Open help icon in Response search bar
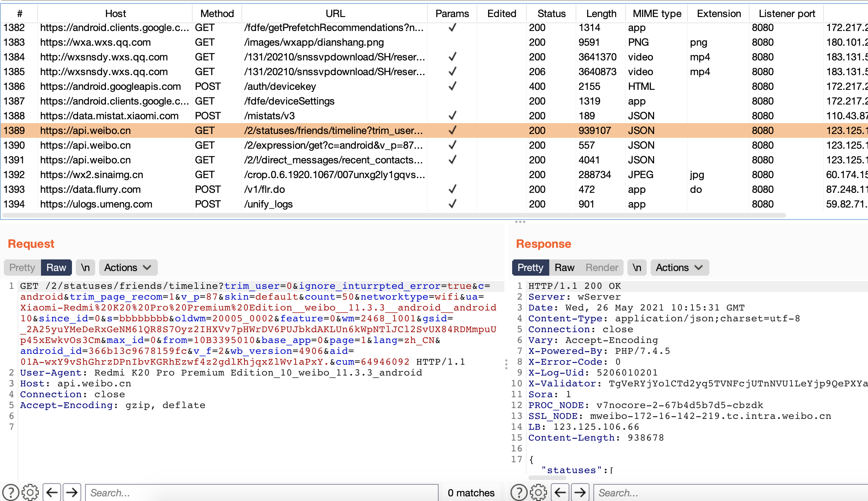Screen dimensions: 868x501 click(x=519, y=492)
